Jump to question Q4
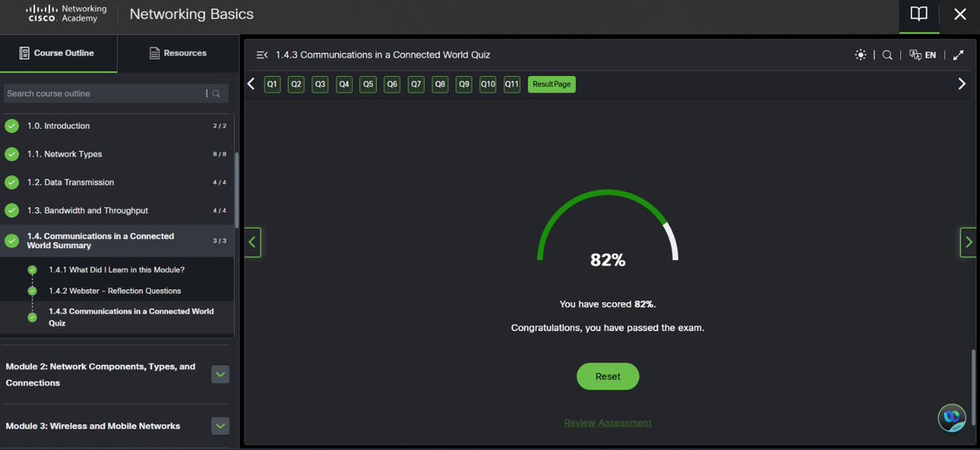Image resolution: width=980 pixels, height=450 pixels. point(344,84)
